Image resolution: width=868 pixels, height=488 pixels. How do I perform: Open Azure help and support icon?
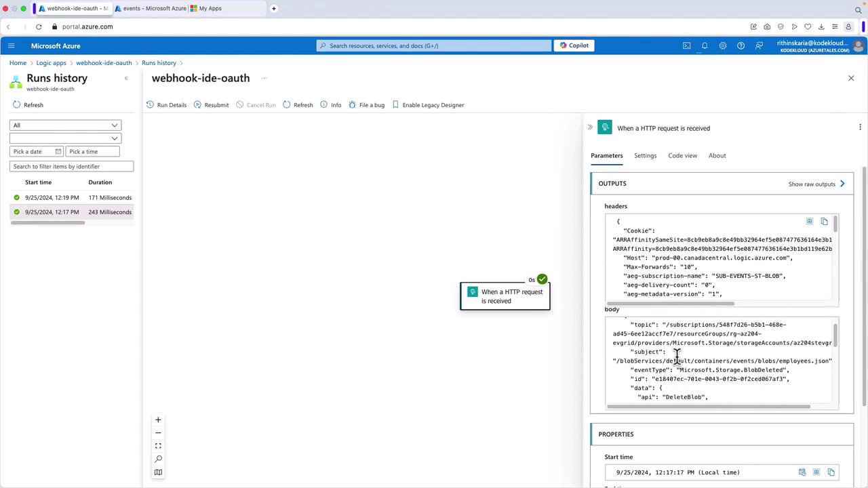coord(741,45)
